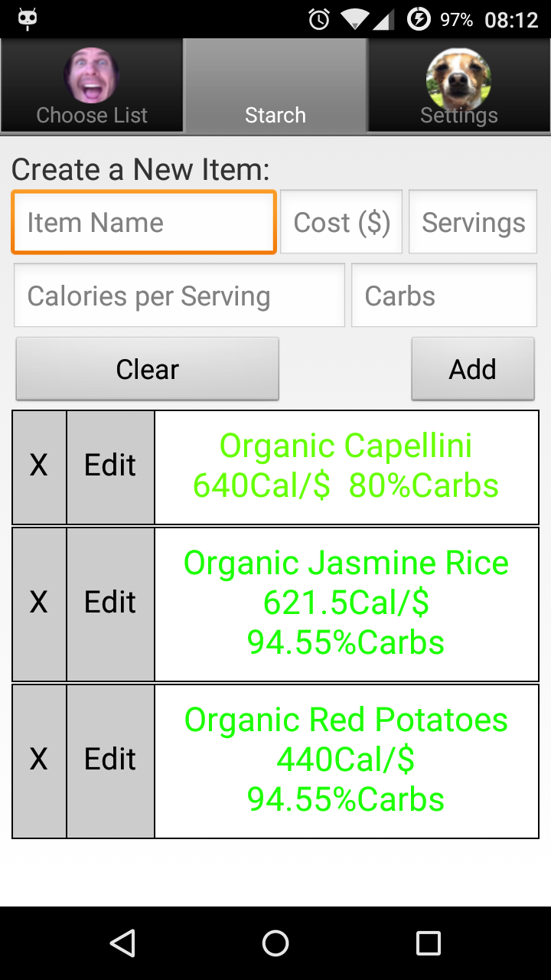Edit the Organic Red Potatoes entry
The height and width of the screenshot is (980, 551).
(110, 760)
